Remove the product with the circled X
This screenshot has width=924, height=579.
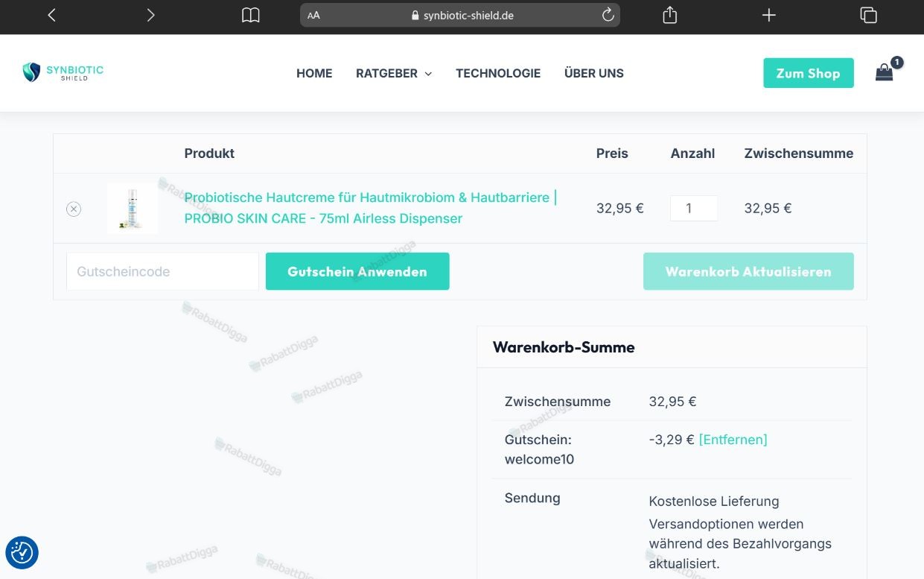tap(74, 209)
